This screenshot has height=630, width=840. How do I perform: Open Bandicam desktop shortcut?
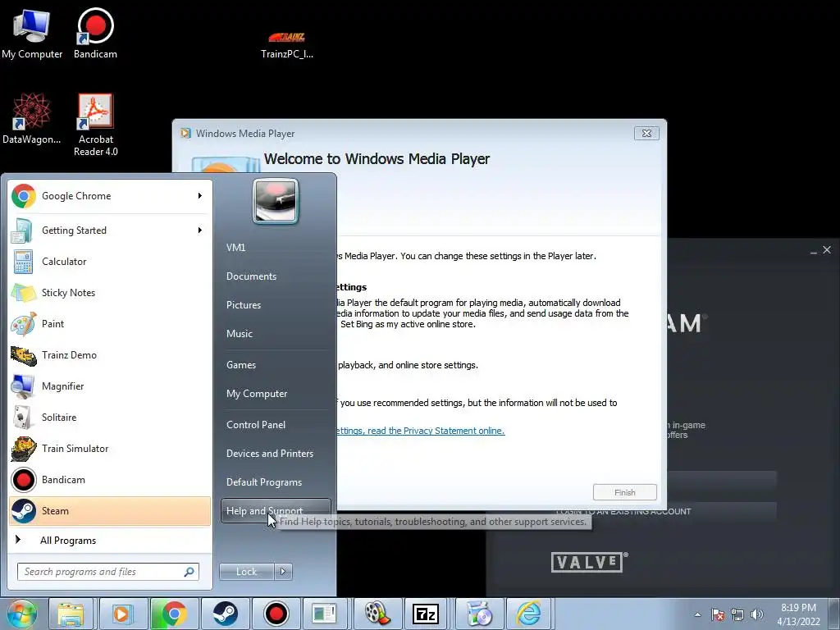click(95, 32)
